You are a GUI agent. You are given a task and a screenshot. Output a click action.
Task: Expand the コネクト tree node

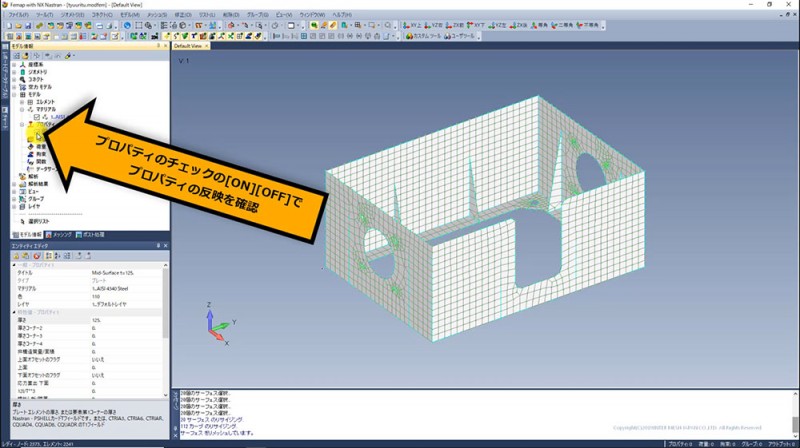point(14,80)
